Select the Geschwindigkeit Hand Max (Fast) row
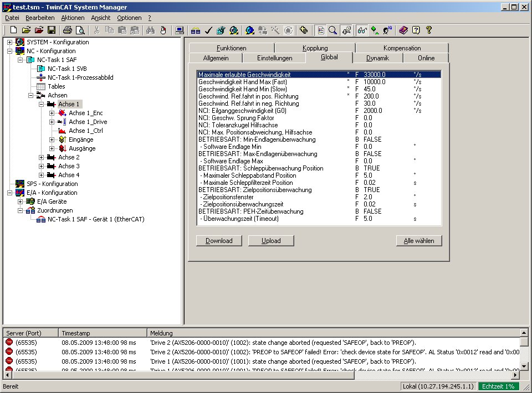This screenshot has height=393, width=532. coord(319,82)
